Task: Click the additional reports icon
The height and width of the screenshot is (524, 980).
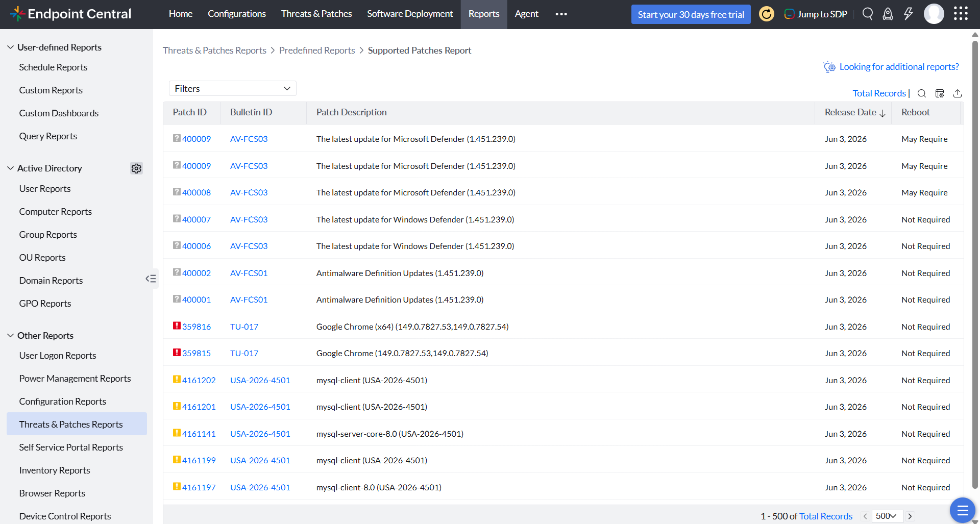Action: point(829,67)
